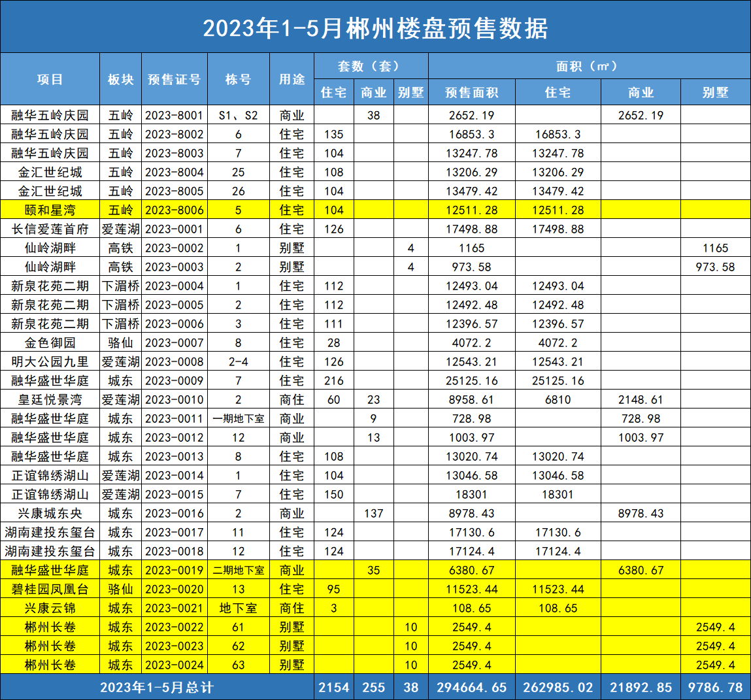Select the 一期地下室 building cell
The image size is (751, 700).
pyautogui.click(x=238, y=419)
